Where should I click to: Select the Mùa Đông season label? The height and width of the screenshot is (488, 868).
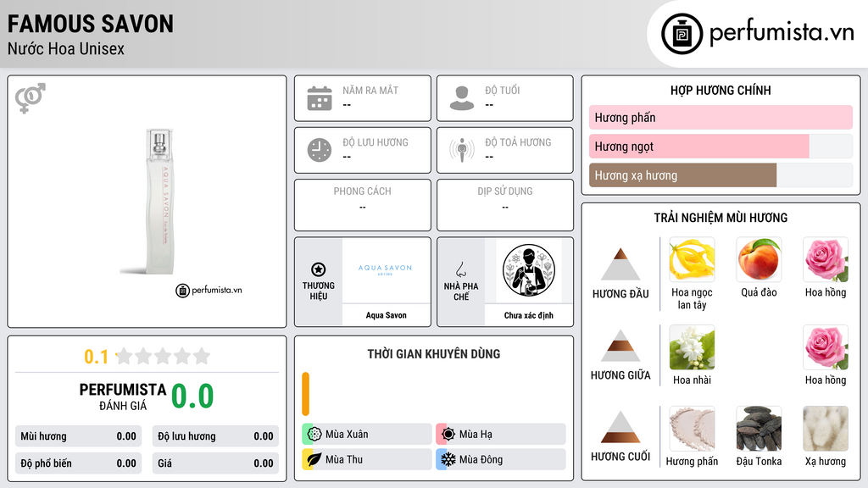click(x=481, y=459)
